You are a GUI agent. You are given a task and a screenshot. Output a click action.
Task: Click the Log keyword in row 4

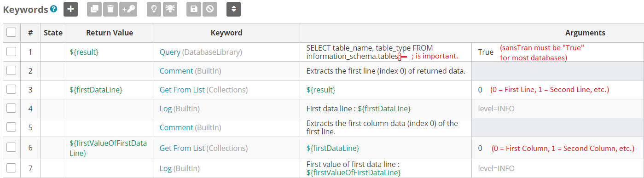pyautogui.click(x=166, y=109)
